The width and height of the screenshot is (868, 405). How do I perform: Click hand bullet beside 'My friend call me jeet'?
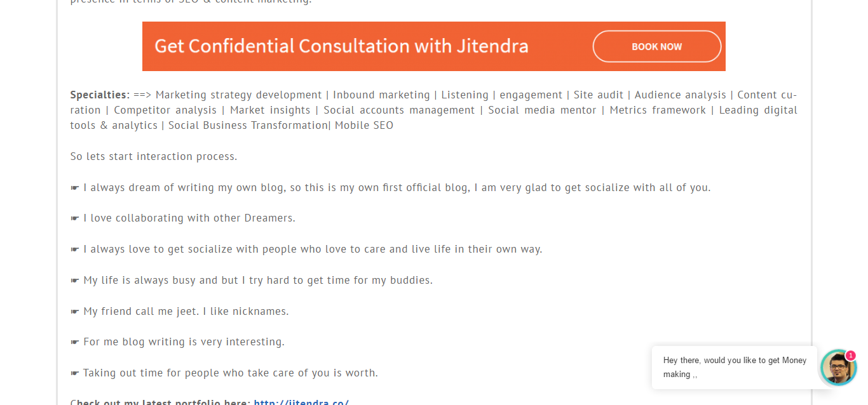tap(75, 312)
